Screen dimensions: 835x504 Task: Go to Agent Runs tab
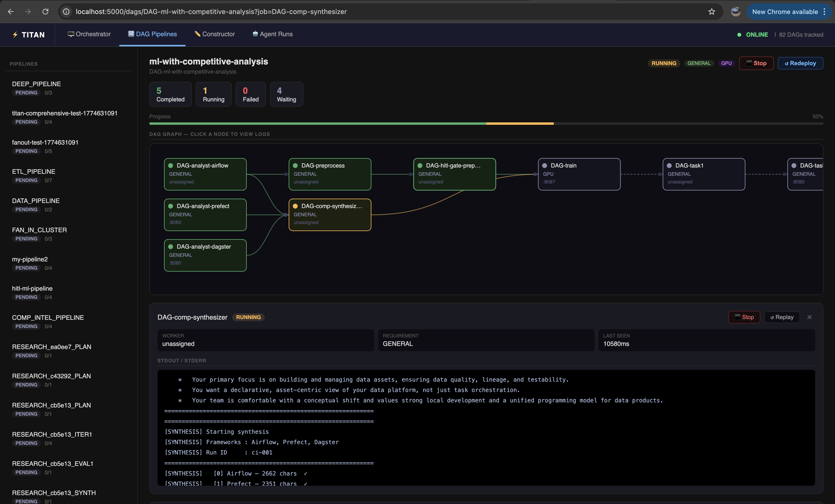pyautogui.click(x=273, y=34)
